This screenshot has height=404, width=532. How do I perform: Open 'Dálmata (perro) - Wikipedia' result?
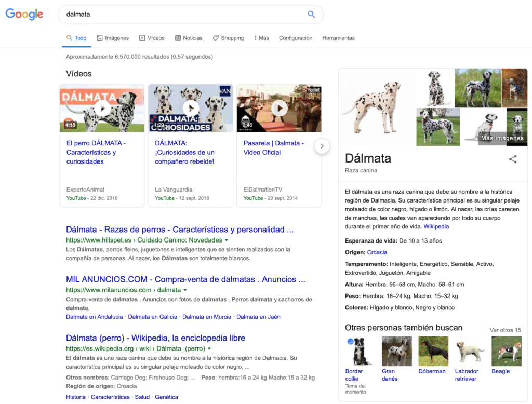click(155, 338)
